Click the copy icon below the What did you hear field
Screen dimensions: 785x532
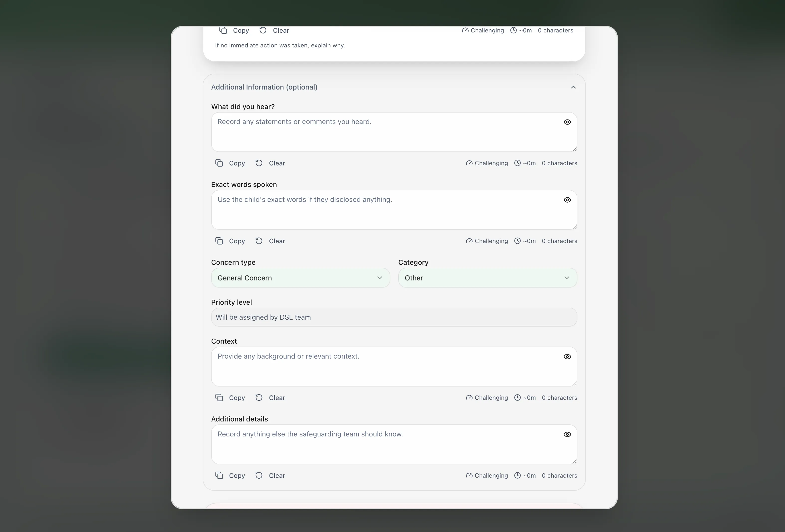pyautogui.click(x=219, y=163)
